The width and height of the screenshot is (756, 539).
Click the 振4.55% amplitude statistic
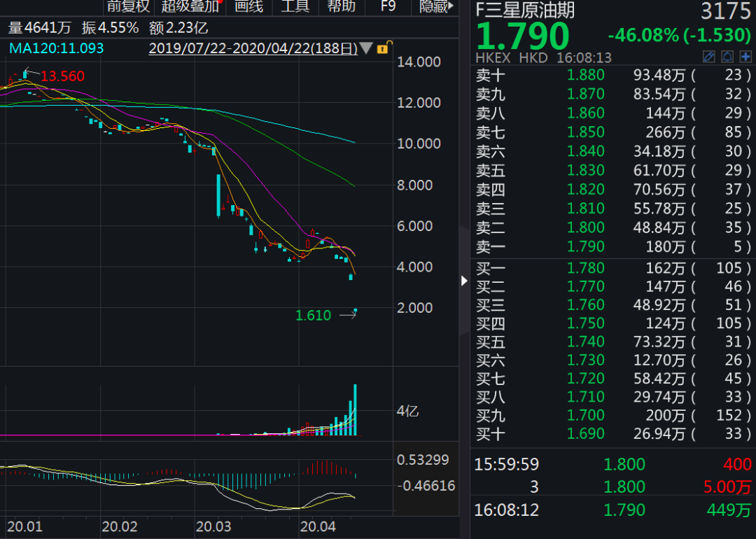(x=111, y=28)
